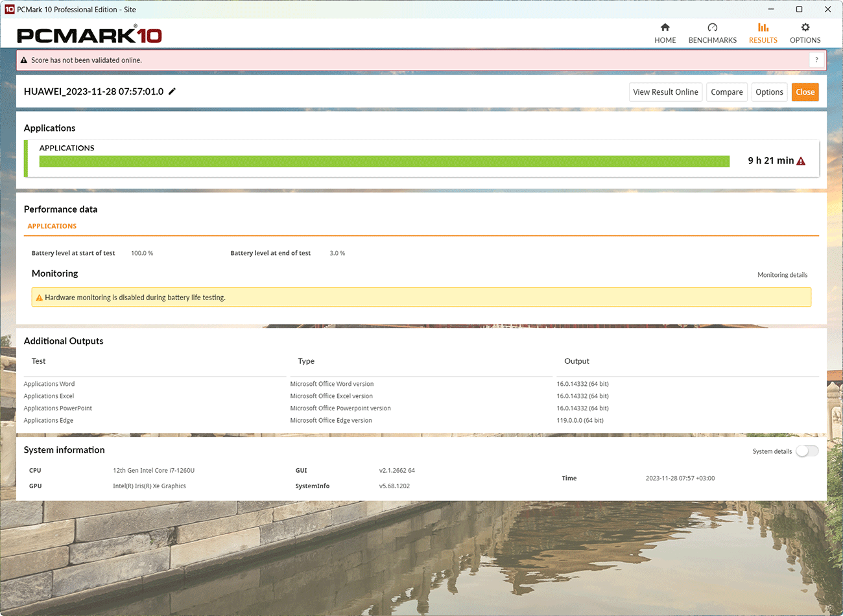Maximize the PCMark 10 window
This screenshot has width=843, height=616.
pos(800,9)
